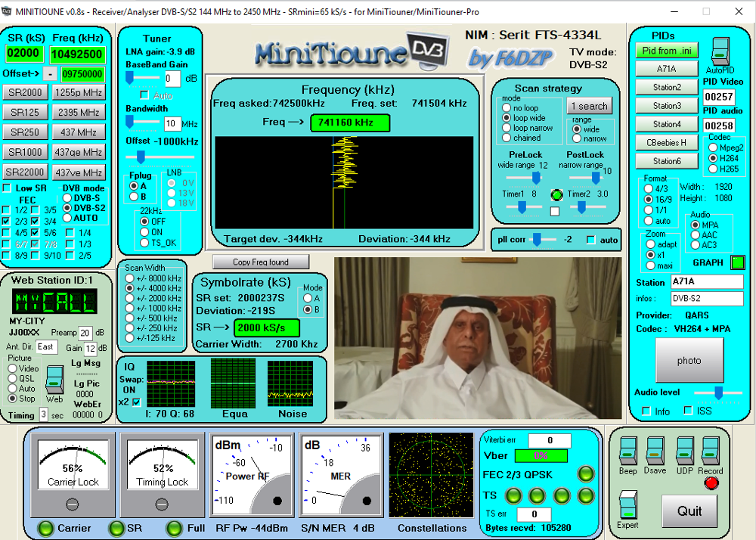Select AUTO DVB mode radio button

click(x=67, y=218)
